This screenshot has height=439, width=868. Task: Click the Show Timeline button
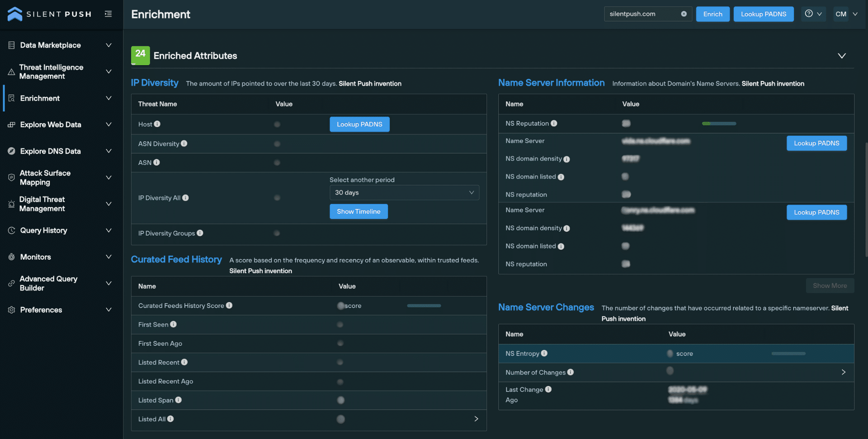(359, 211)
